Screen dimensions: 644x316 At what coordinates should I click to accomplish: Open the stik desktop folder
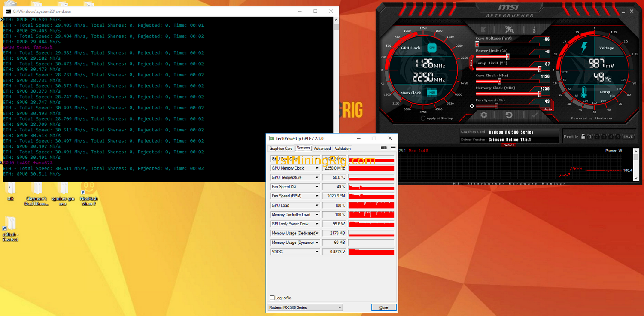10,191
